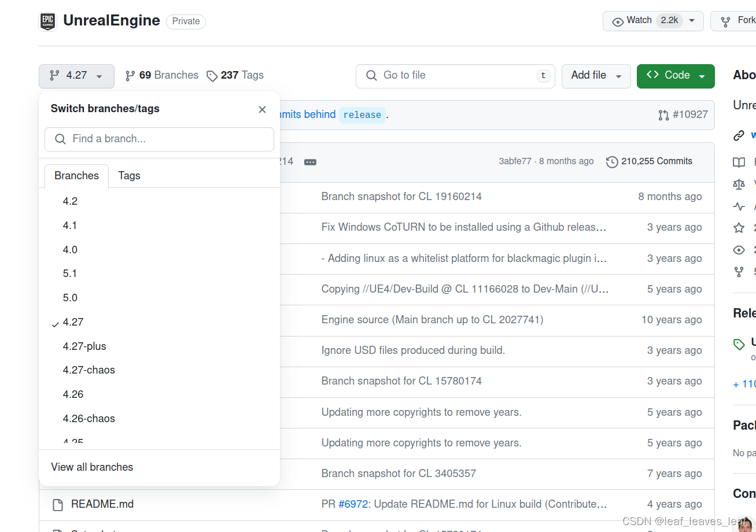Viewport: 756px width, 532px height.
Task: Click the license scale icon in sidebar
Action: point(739,184)
